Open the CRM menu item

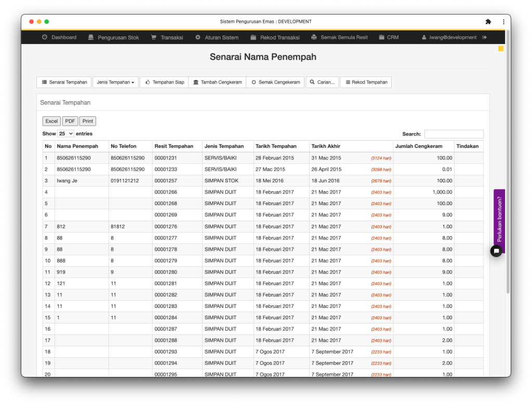pos(389,37)
